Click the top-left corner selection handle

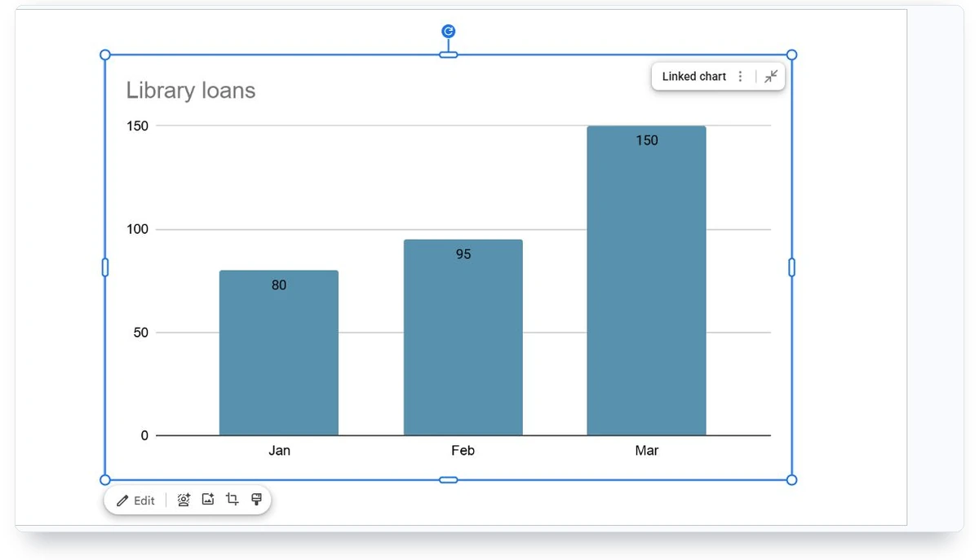[x=104, y=55]
